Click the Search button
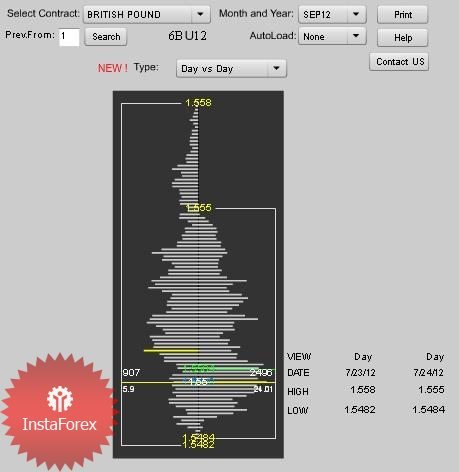 tap(106, 36)
